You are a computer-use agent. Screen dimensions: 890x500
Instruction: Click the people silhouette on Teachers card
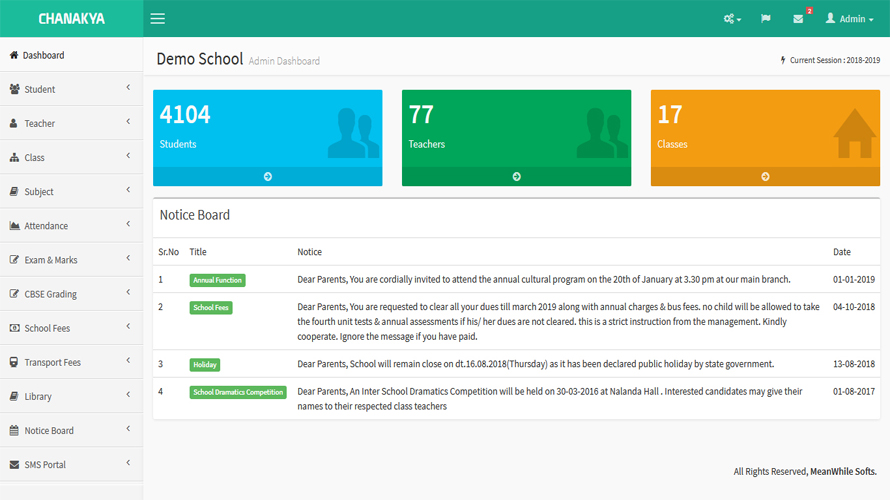pos(602,133)
